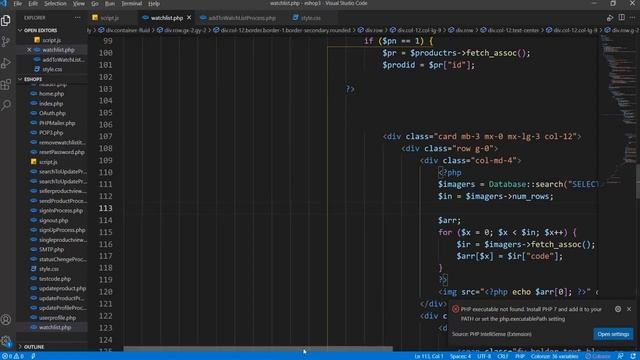Click Ln 113, Col 1 status bar item
Screen dimensions: 640x360
pyautogui.click(x=429, y=356)
